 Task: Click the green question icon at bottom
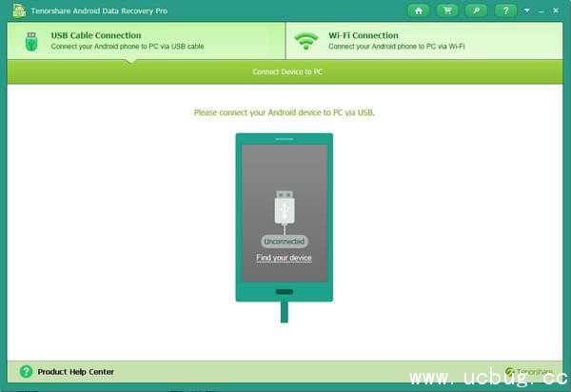(x=26, y=372)
